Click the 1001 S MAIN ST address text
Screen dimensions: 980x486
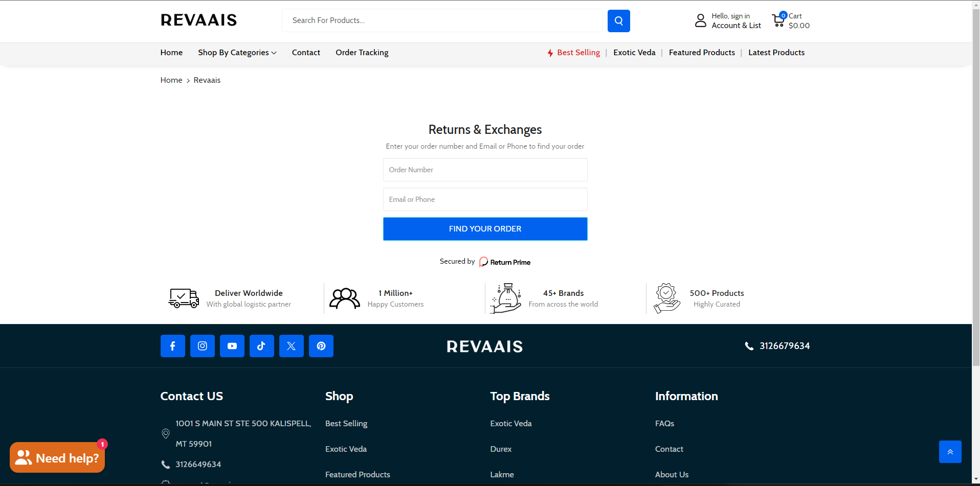coord(243,434)
